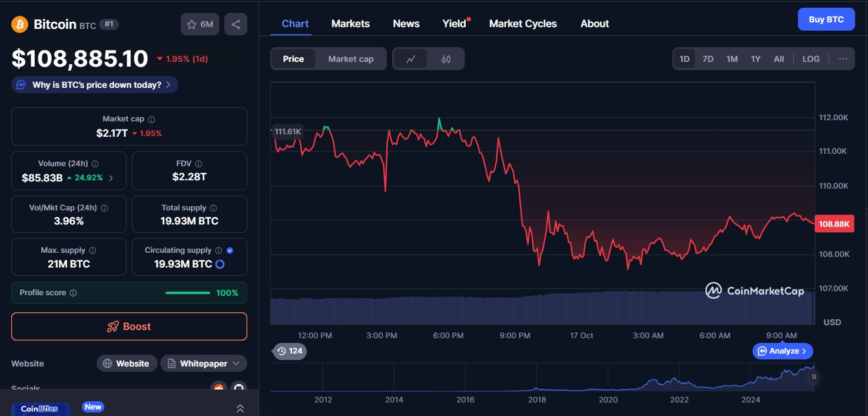Viewport: 868px width, 416px height.
Task: Add Bitcoin to watchlist via star button
Action: [x=200, y=24]
